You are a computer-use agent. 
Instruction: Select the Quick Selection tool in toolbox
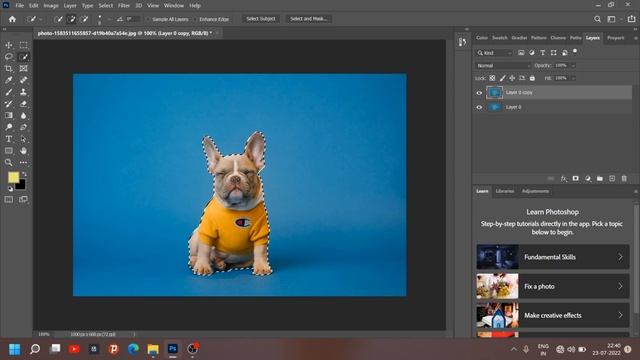(x=23, y=57)
